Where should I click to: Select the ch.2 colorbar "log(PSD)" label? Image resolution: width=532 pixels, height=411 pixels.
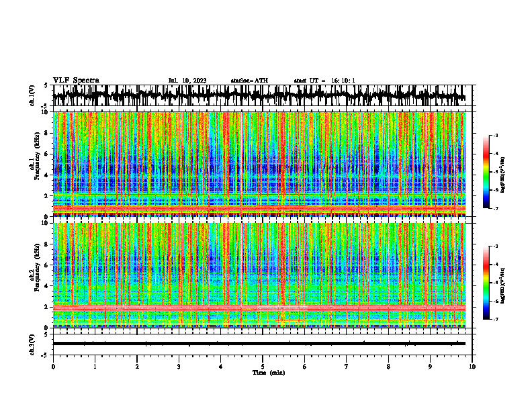tap(502, 285)
